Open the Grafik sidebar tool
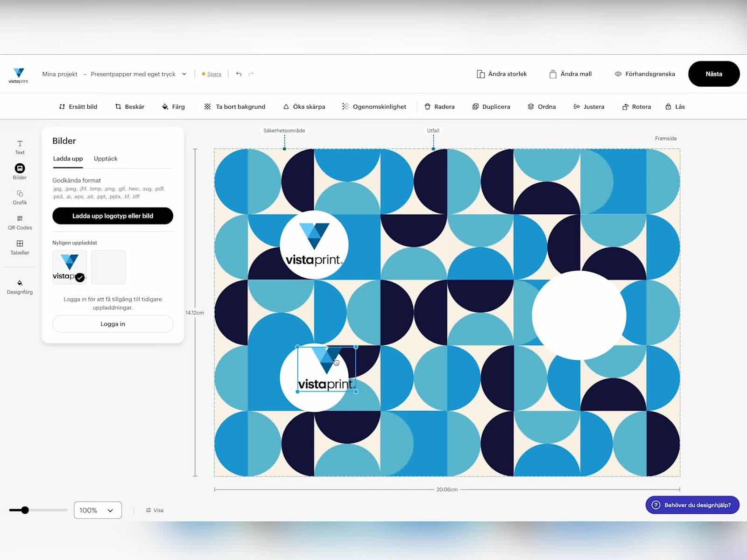 coord(20,197)
